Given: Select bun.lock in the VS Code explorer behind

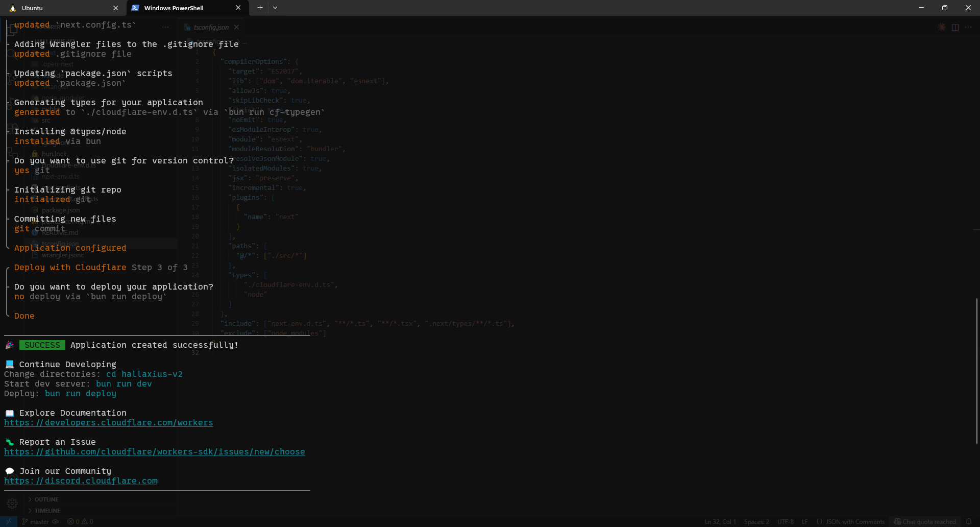Looking at the screenshot, I should (54, 154).
